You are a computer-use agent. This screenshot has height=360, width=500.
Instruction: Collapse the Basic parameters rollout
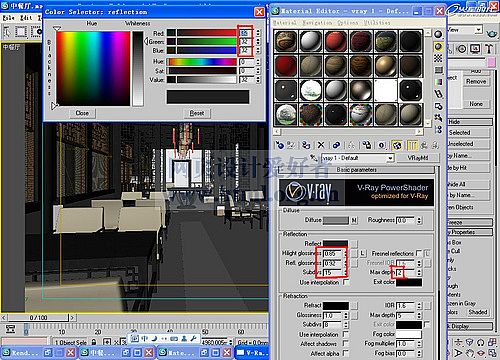click(357, 170)
